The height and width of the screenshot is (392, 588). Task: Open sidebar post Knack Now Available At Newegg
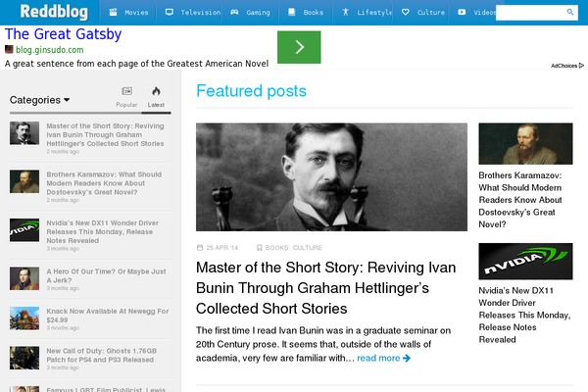pos(108,316)
